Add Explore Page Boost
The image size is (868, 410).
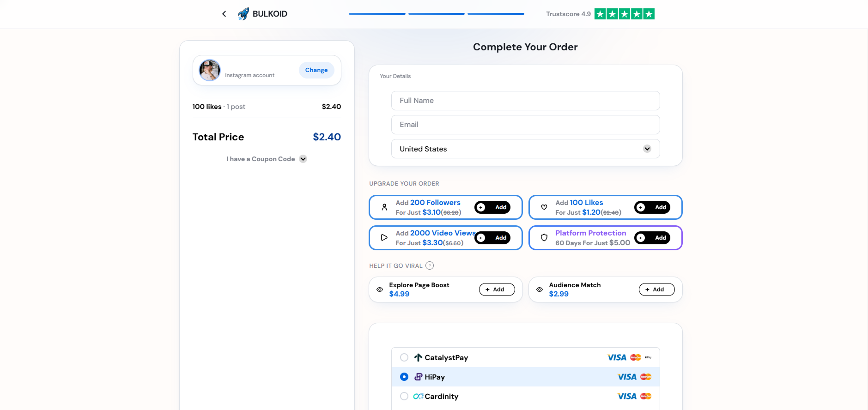pos(497,289)
